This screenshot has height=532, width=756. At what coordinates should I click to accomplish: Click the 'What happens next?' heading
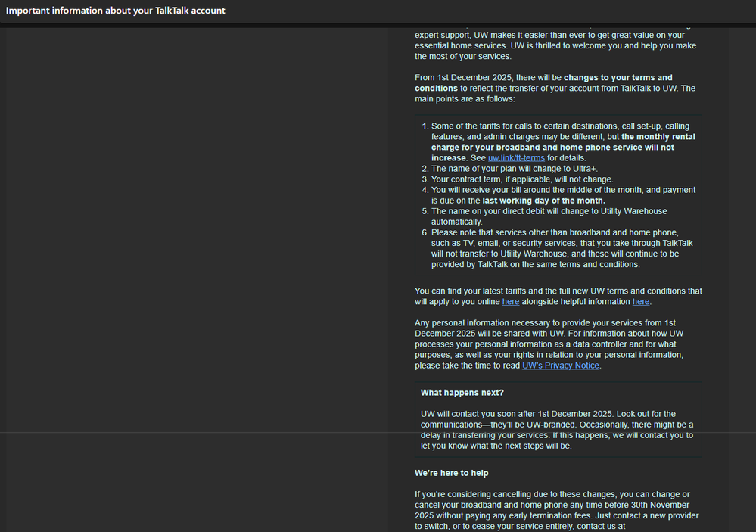tap(462, 393)
